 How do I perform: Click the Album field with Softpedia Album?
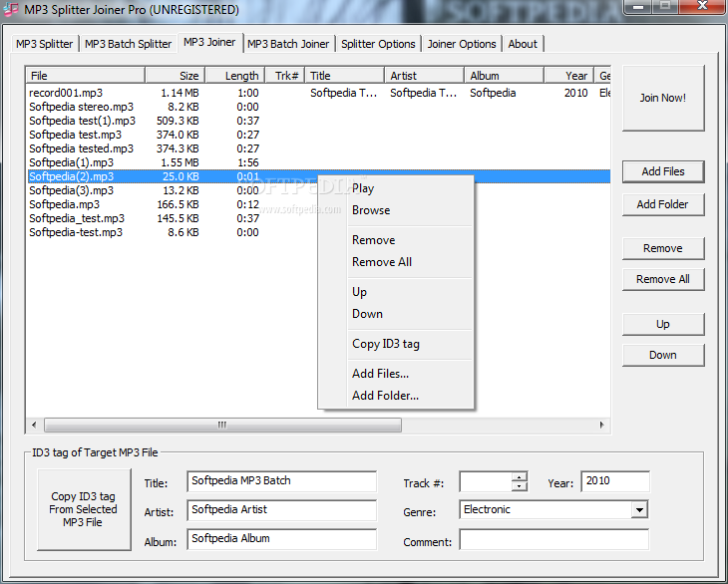(x=282, y=539)
